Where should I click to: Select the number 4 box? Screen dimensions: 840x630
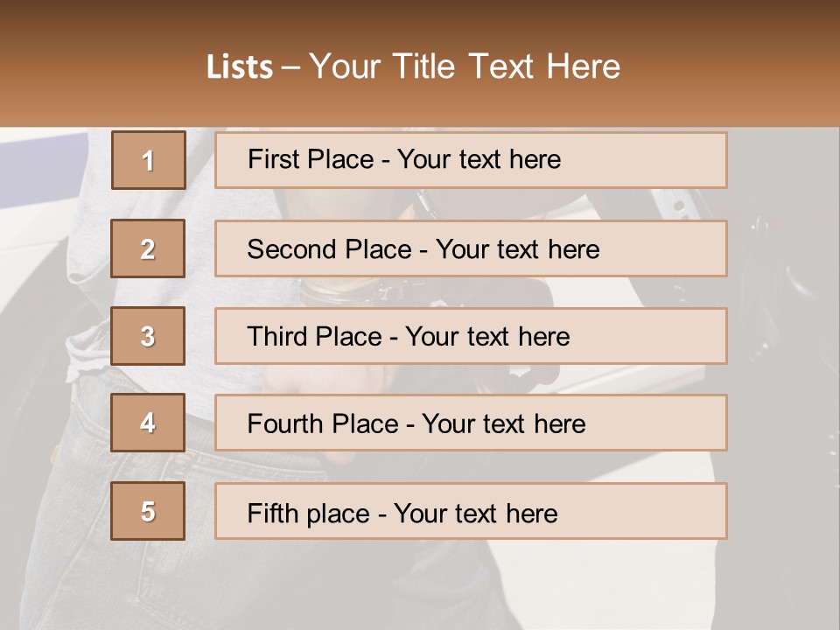pos(149,423)
